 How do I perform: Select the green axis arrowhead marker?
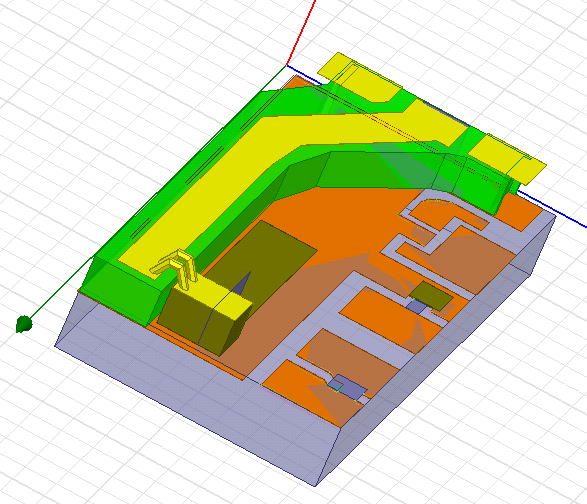pyautogui.click(x=24, y=324)
